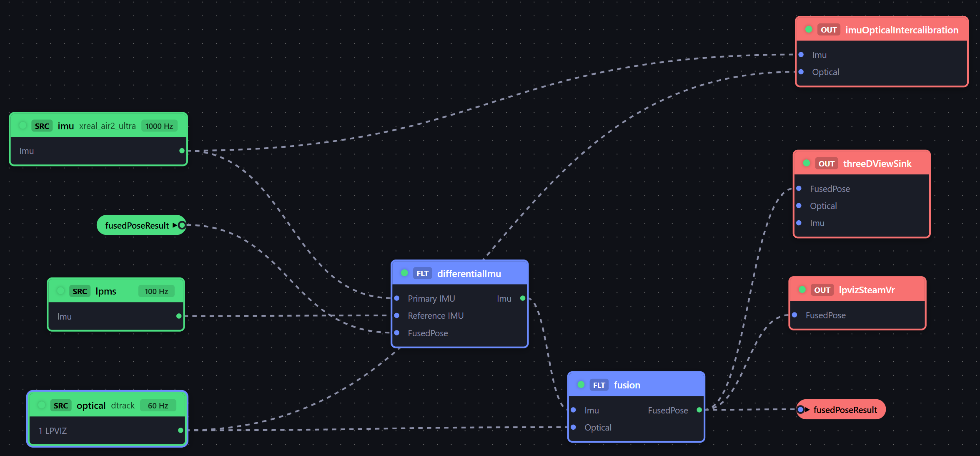980x456 pixels.
Task: Click Imu input port on imuOpticalIntercalibration
Action: pos(801,55)
